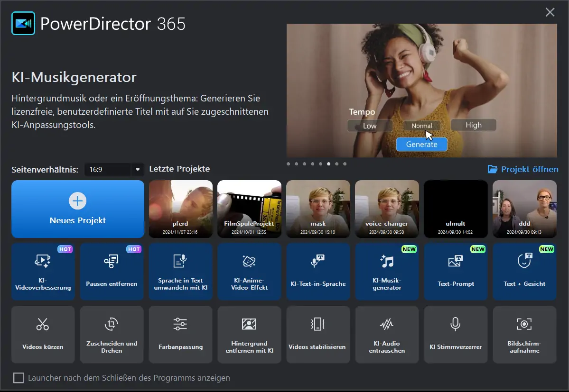Go to the second carousel slide dot
The height and width of the screenshot is (392, 569).
(x=297, y=164)
